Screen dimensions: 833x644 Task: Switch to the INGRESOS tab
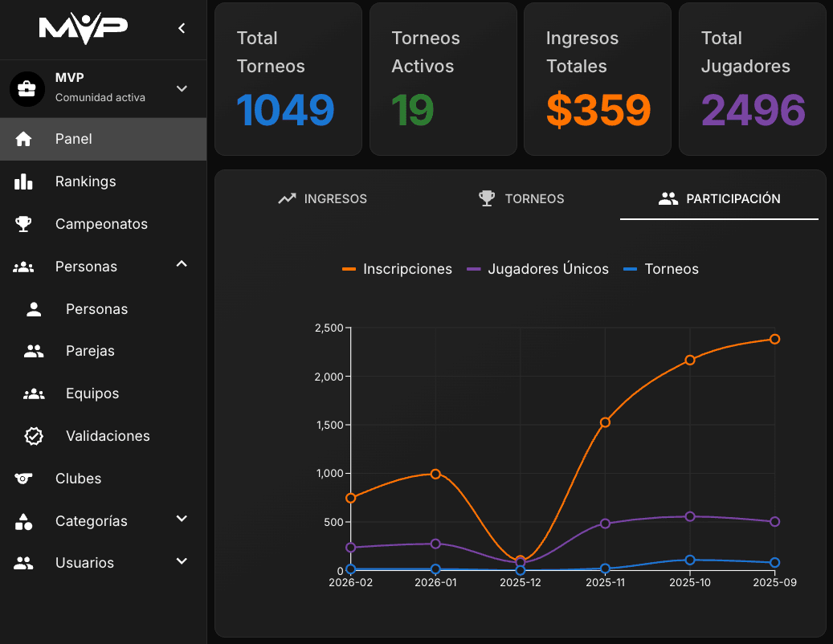[322, 198]
